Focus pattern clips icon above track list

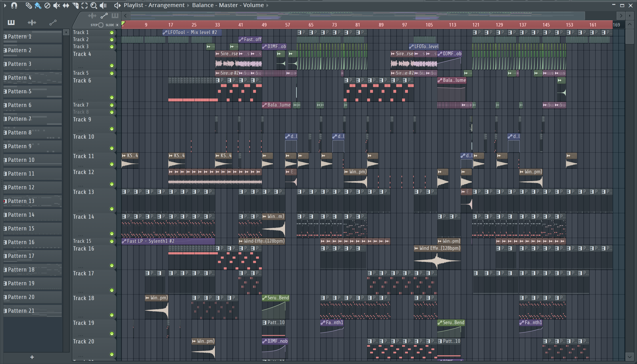115,16
